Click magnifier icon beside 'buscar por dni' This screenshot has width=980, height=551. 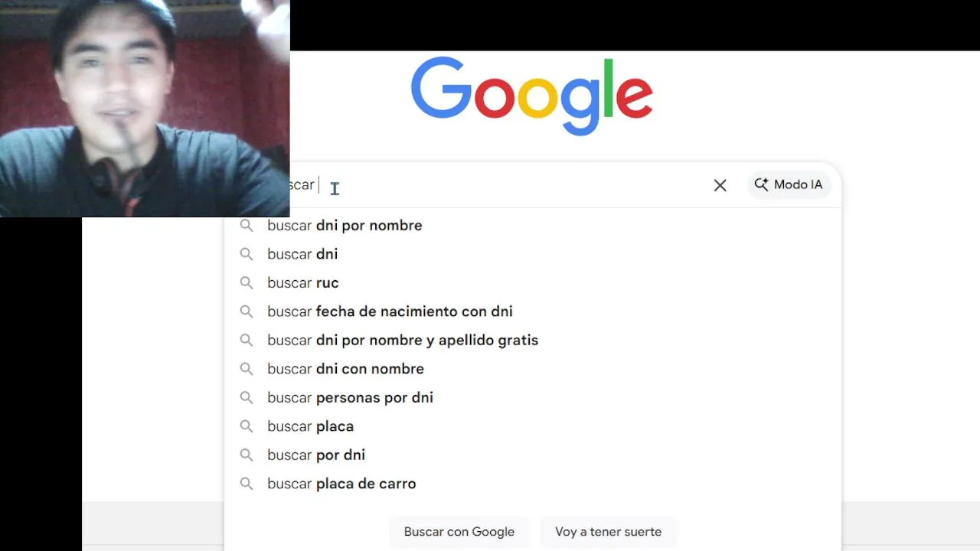tap(247, 455)
